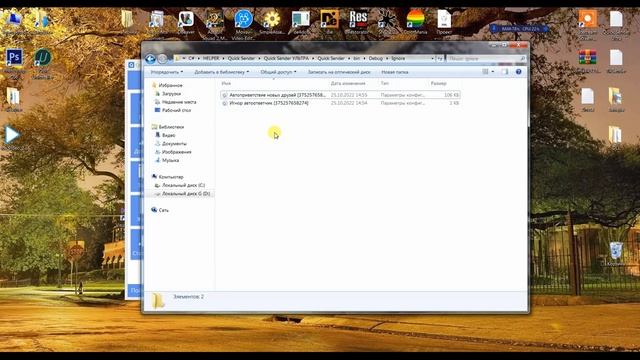Click the change view icon in Explorer toolbar

(x=485, y=72)
